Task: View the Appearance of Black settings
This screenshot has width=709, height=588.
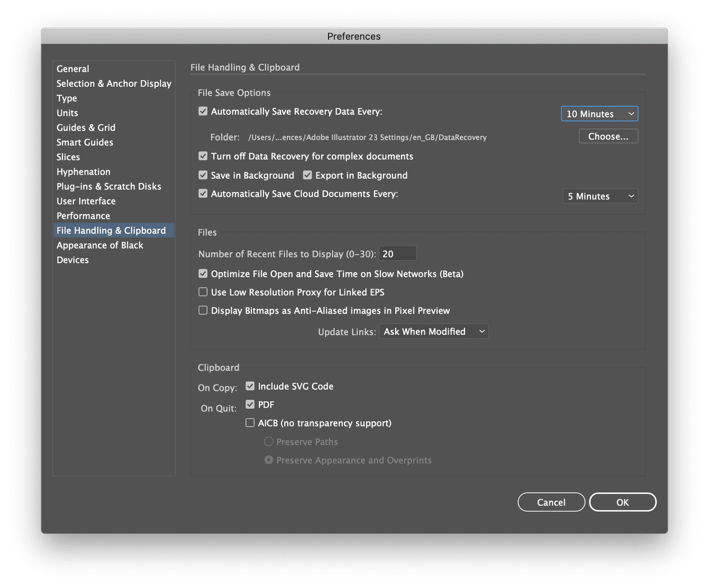Action: (99, 245)
